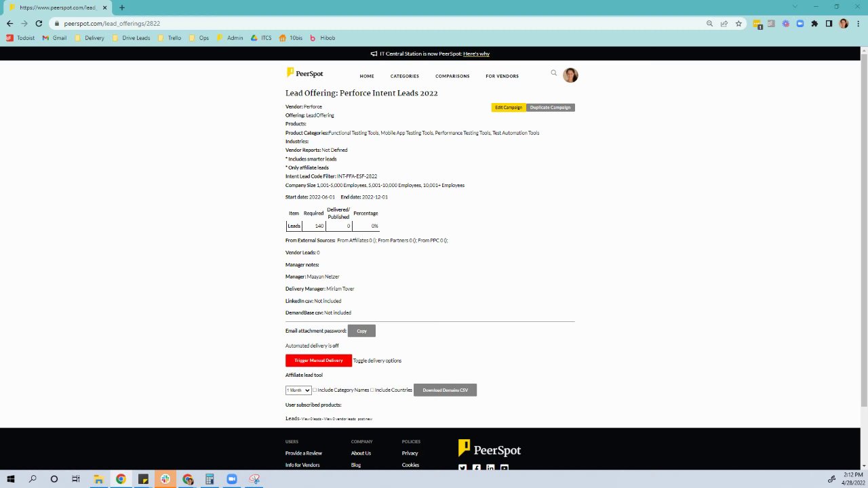Viewport: 868px width, 488px height.
Task: Bookmark this page with the star icon
Action: pyautogui.click(x=738, y=23)
